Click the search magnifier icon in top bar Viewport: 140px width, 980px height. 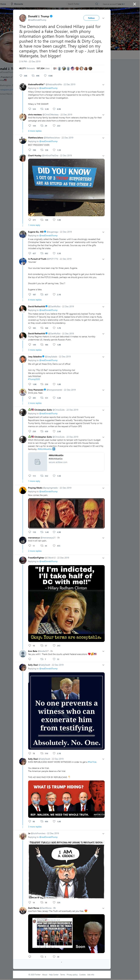click(x=96, y=4)
